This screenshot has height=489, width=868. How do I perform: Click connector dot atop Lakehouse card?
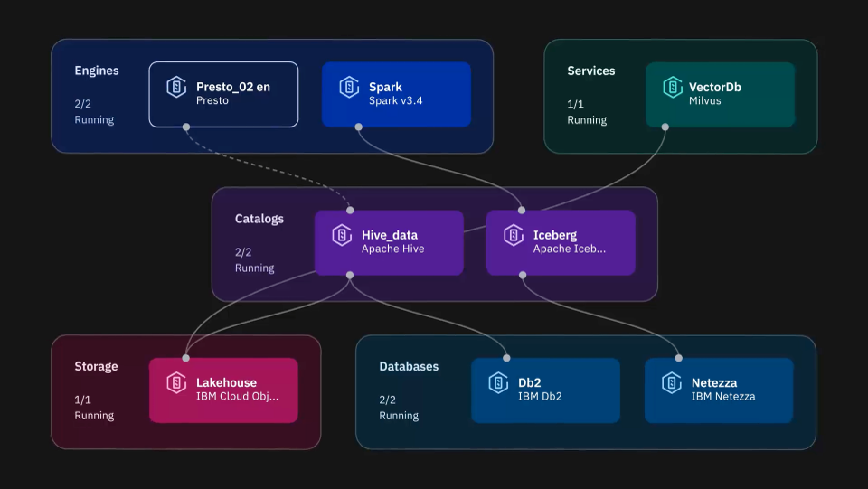[x=185, y=358]
